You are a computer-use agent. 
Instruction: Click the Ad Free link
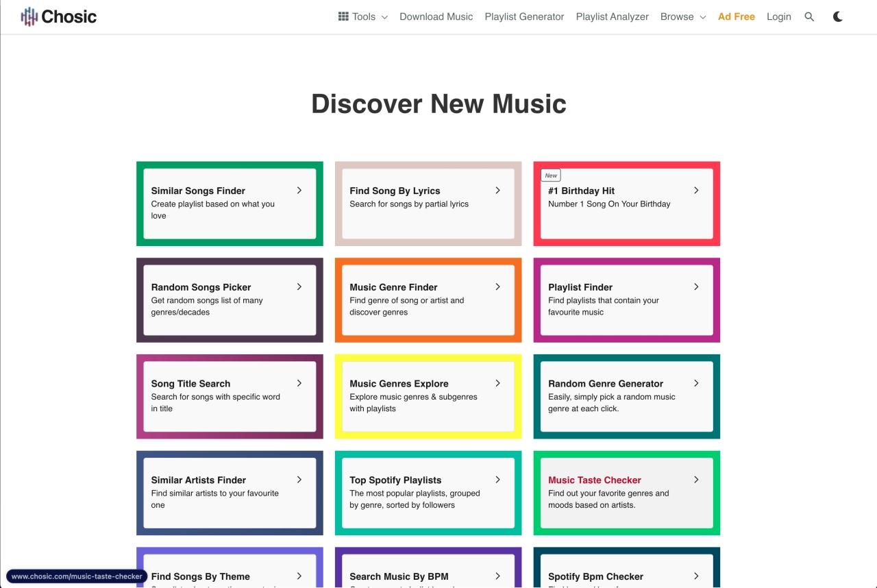click(x=737, y=16)
